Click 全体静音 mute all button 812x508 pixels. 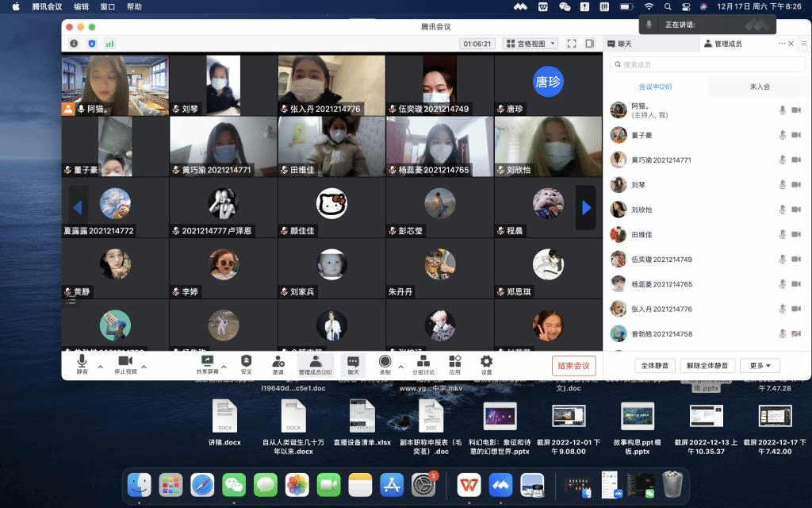click(x=655, y=365)
